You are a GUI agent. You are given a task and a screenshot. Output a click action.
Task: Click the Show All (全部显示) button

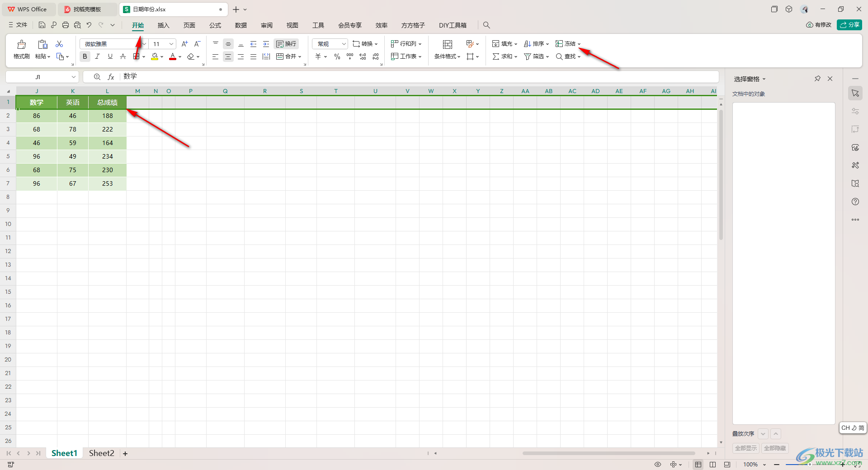(746, 448)
